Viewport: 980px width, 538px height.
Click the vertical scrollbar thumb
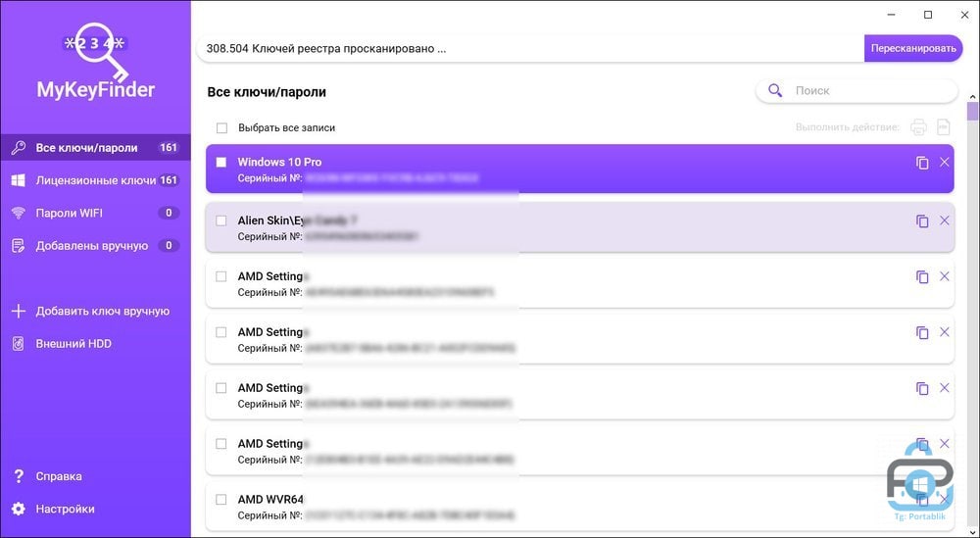[972, 111]
